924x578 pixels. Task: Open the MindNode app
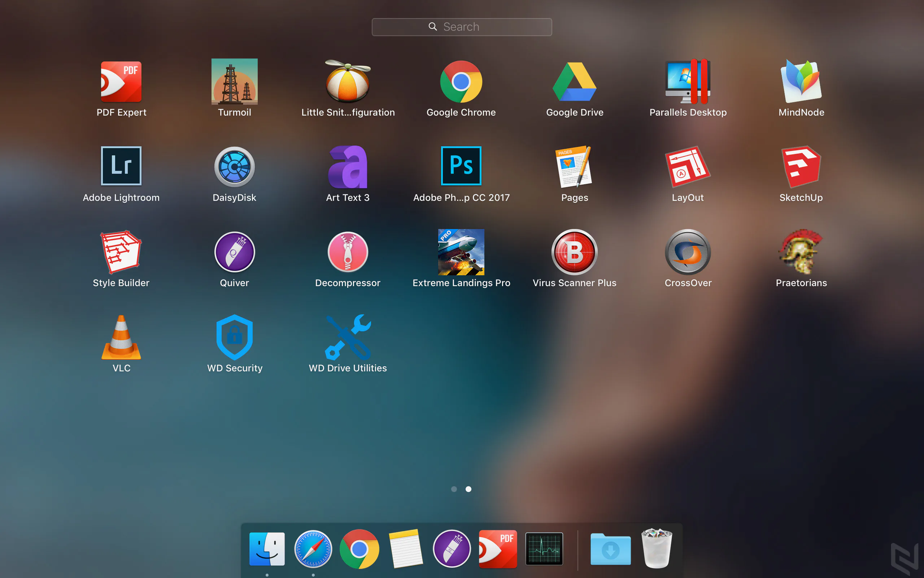coord(801,81)
